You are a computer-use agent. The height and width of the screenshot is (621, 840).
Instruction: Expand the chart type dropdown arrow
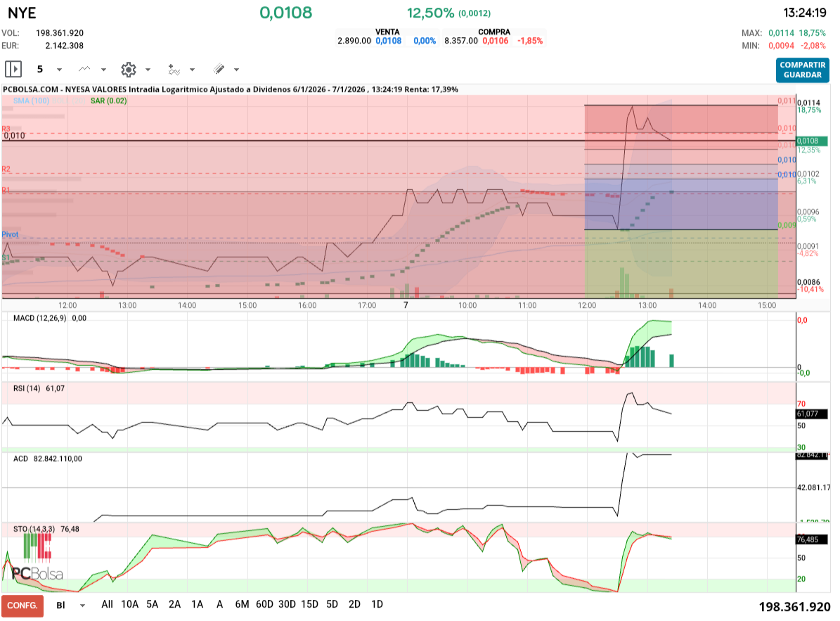point(103,70)
